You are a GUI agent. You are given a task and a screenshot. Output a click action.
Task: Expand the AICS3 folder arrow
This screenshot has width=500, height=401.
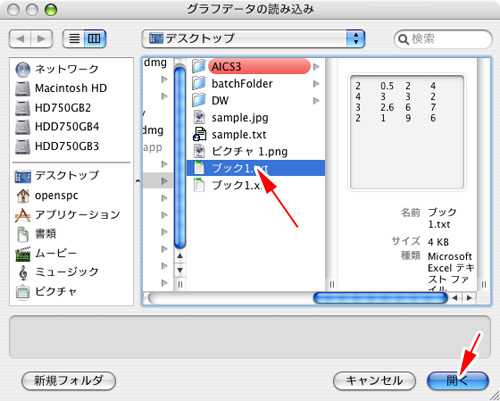coord(316,67)
